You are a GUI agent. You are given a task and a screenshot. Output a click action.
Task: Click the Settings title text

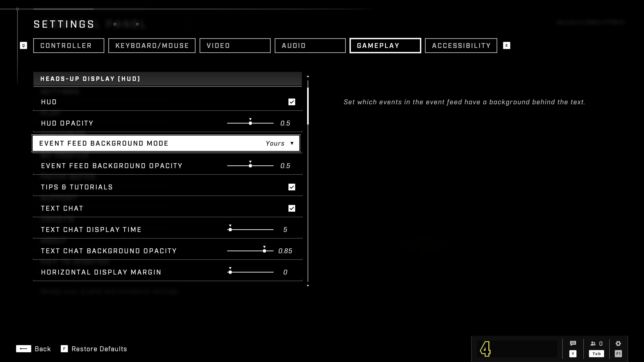64,24
